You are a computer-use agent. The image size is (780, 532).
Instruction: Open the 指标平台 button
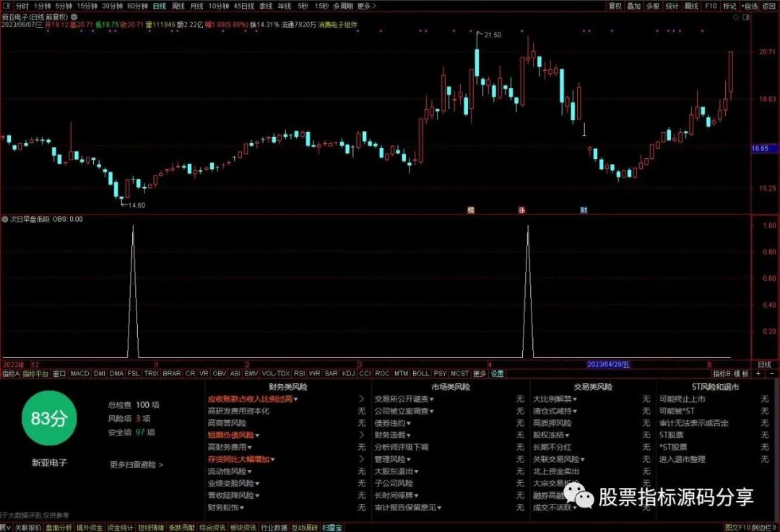coord(35,373)
